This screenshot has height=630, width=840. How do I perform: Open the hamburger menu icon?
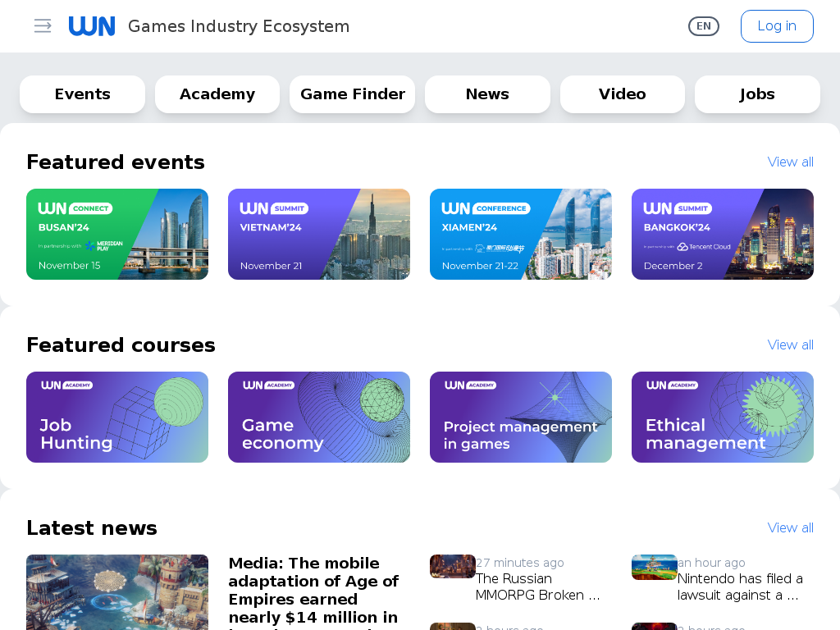pos(43,25)
